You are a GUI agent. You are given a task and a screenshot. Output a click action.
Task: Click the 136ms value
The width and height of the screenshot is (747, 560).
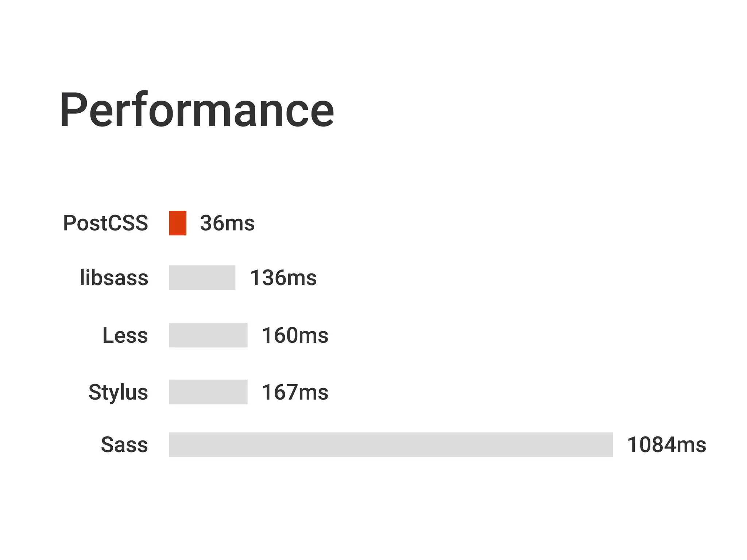(x=283, y=278)
